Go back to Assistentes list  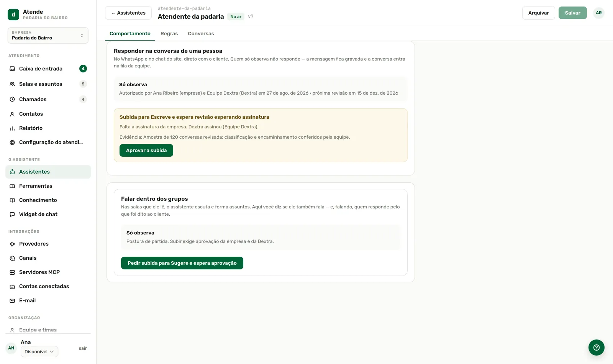[128, 13]
